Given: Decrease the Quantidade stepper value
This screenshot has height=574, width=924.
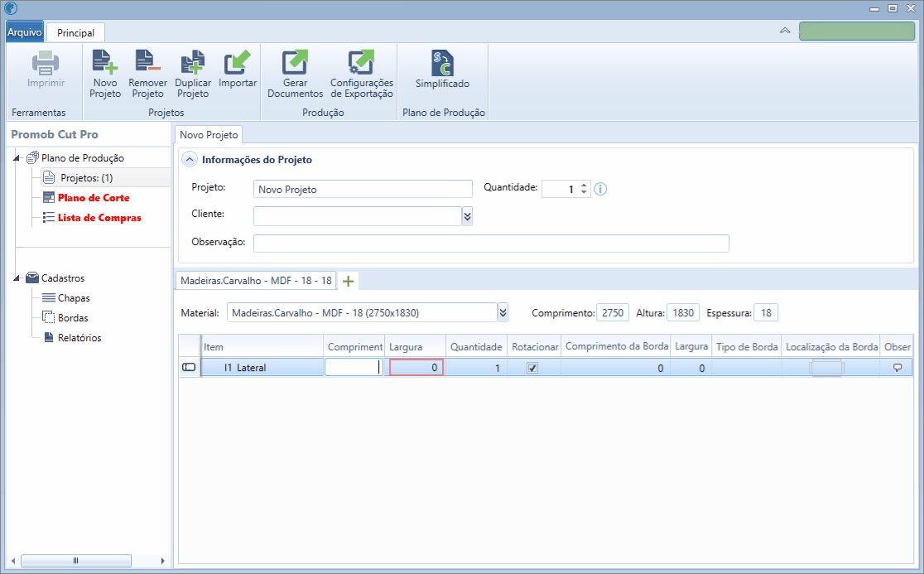Looking at the screenshot, I should click(x=584, y=192).
